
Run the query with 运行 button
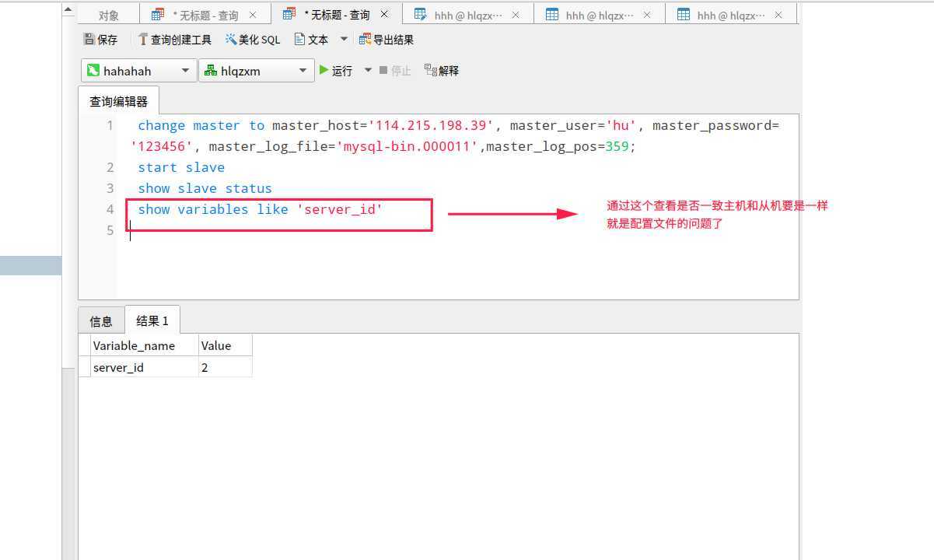(x=336, y=71)
